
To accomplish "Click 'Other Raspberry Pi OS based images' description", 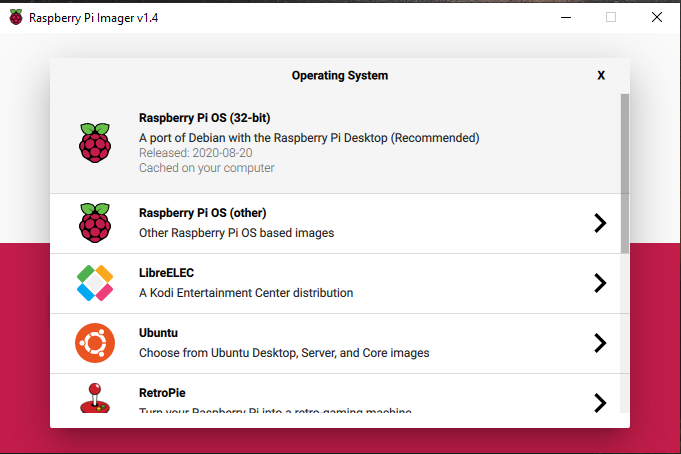I will [x=236, y=233].
